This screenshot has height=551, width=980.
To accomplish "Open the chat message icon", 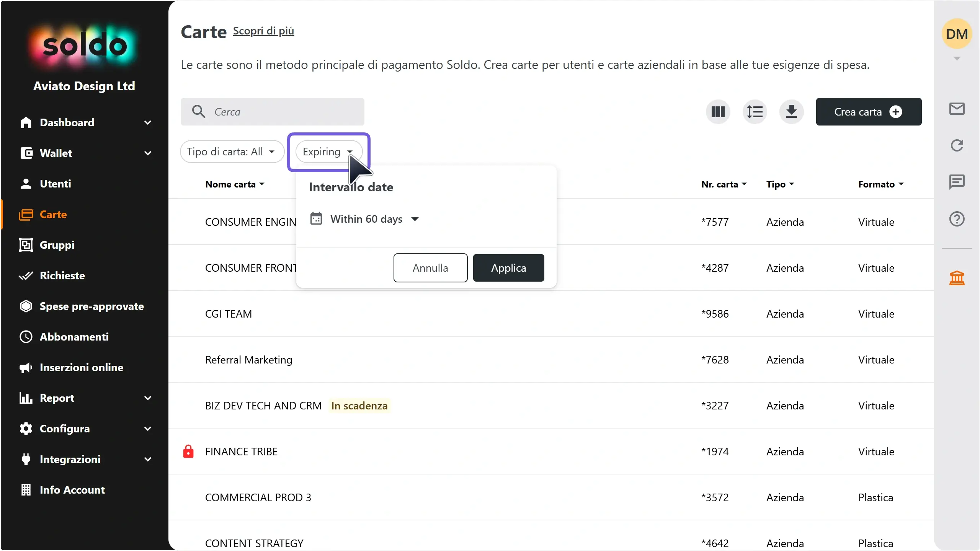I will click(x=957, y=182).
